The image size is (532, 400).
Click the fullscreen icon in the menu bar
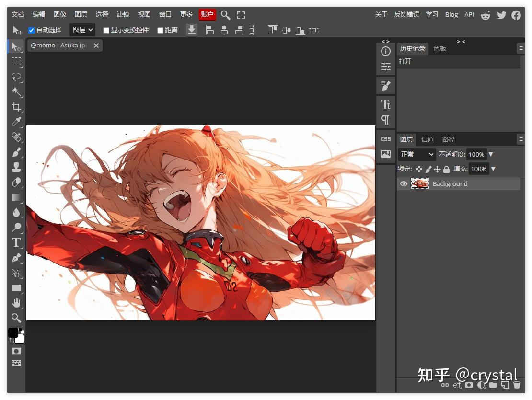[x=241, y=15]
